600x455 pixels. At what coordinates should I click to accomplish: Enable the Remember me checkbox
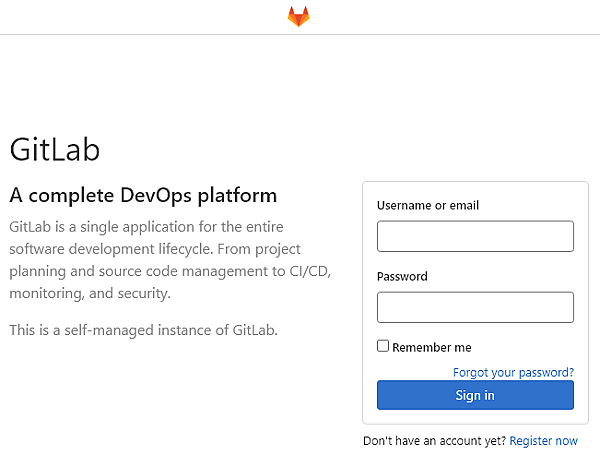coord(383,346)
